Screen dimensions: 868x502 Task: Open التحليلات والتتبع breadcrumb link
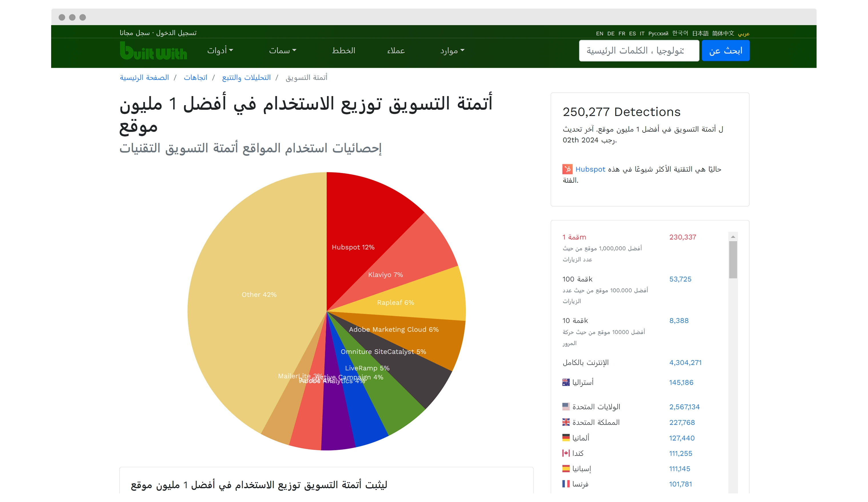coord(246,77)
